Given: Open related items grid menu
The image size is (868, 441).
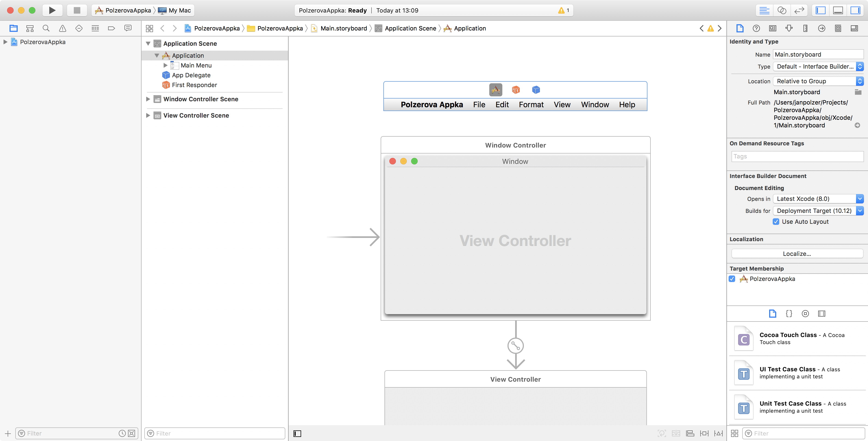Looking at the screenshot, I should (149, 28).
